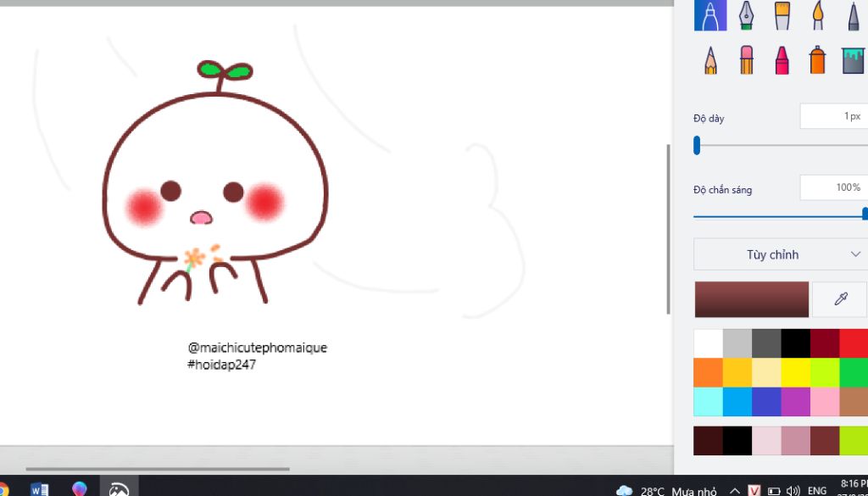
Task: Pick the purple color swatch
Action: (795, 402)
